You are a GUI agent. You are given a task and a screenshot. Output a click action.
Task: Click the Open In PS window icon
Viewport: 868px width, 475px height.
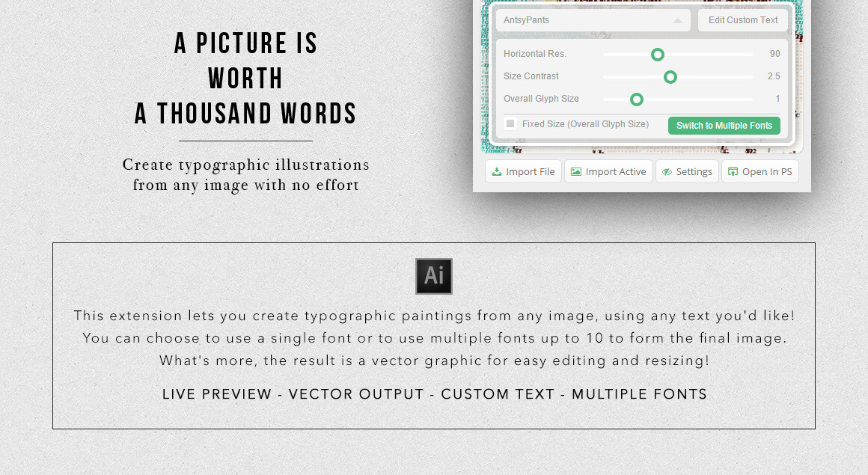click(x=733, y=172)
